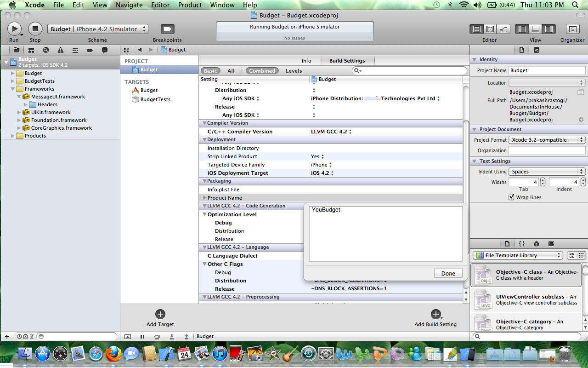
Task: Open the Quick Help inspector icon
Action: point(537,50)
